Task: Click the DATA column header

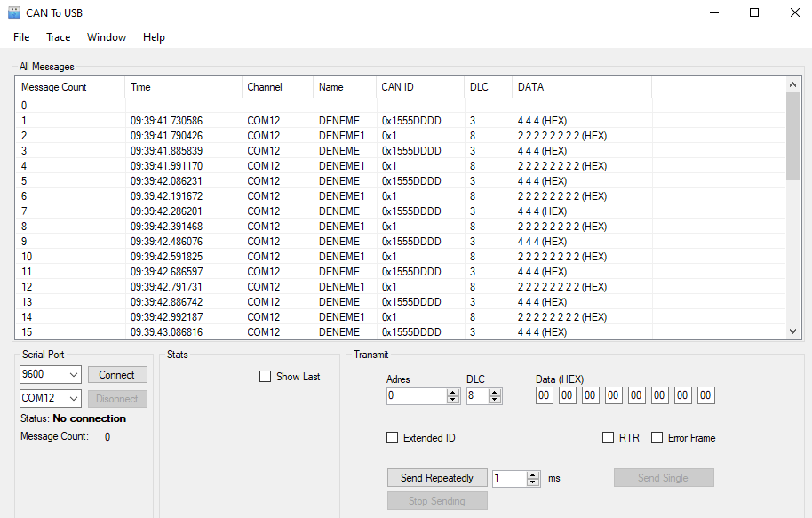Action: pos(582,87)
